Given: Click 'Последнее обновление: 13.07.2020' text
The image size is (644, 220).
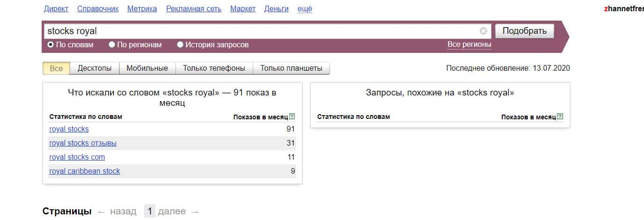Looking at the screenshot, I should point(508,68).
